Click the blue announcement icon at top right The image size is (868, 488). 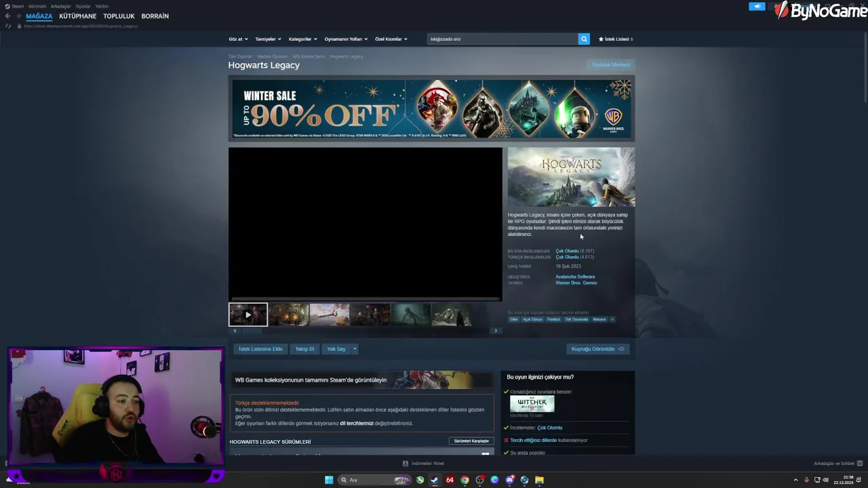[x=757, y=6]
